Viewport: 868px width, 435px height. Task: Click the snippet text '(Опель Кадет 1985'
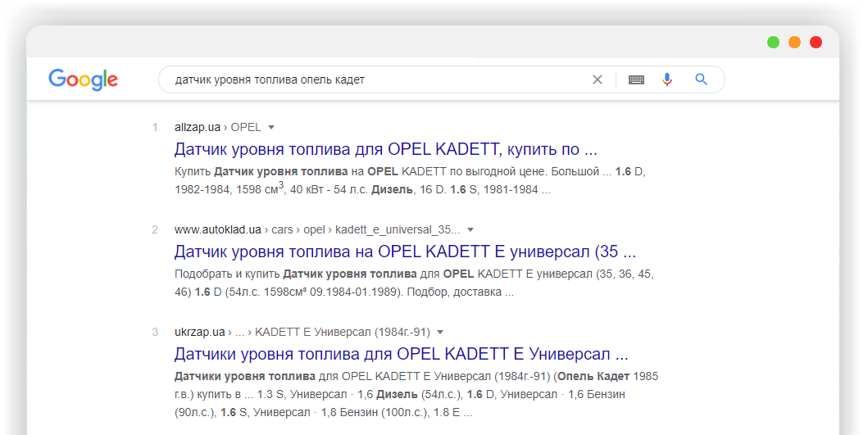(x=607, y=376)
